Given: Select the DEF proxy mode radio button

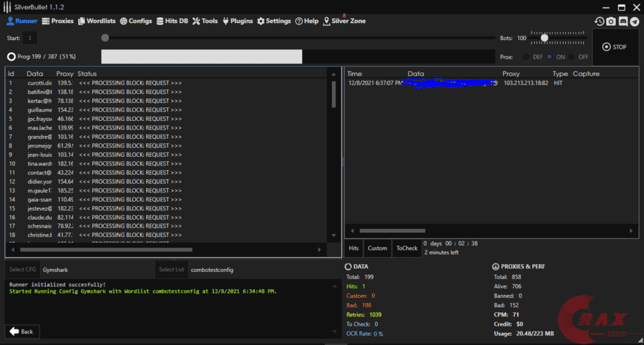Looking at the screenshot, I should [527, 57].
